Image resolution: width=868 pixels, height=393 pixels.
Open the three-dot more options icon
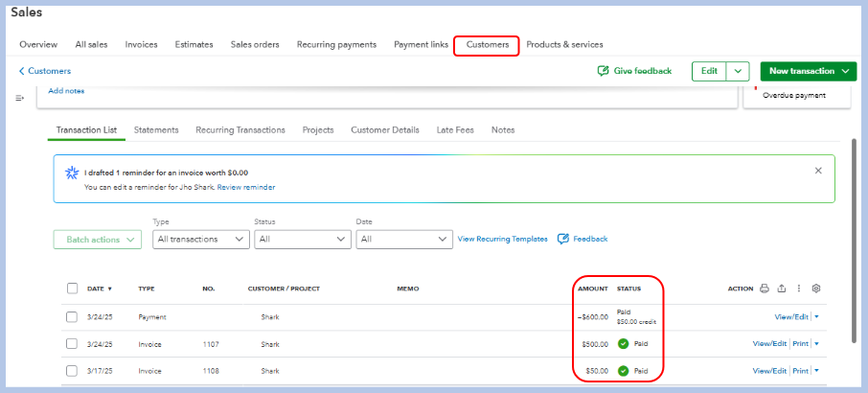(799, 289)
